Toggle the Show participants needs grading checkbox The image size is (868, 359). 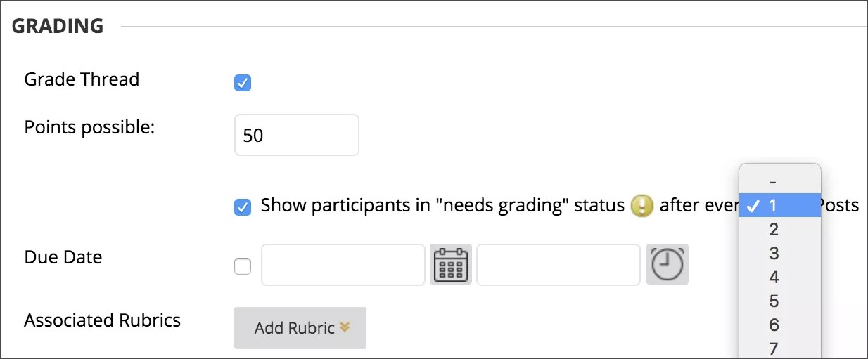click(x=243, y=207)
